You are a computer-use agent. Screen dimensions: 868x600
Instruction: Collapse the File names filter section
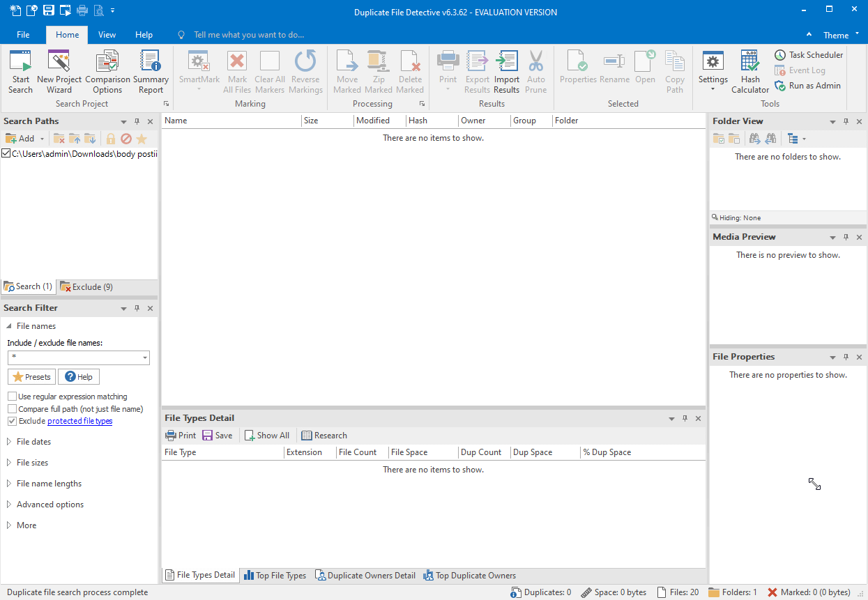click(x=9, y=325)
